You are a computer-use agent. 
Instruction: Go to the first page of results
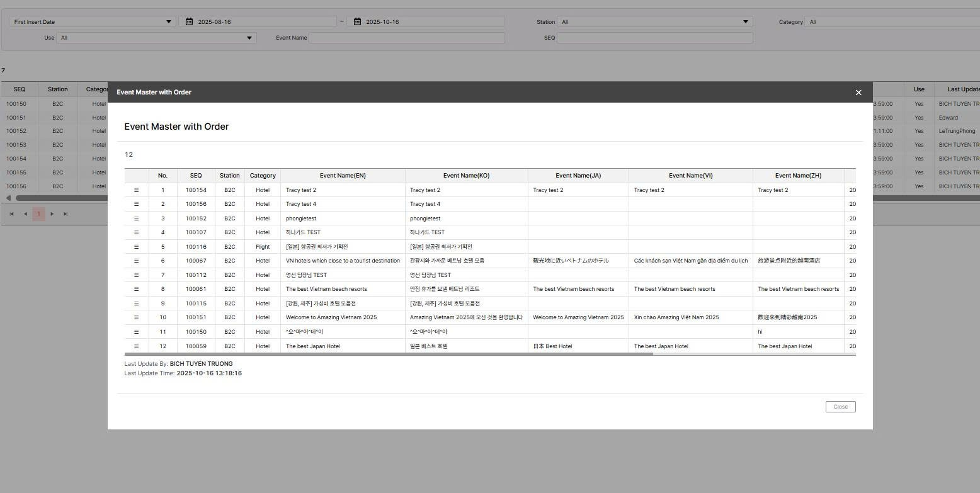[11, 214]
